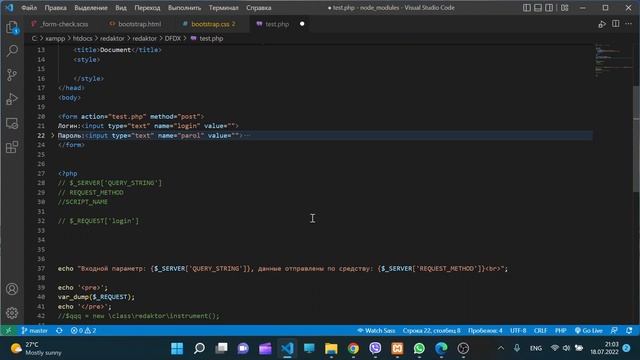This screenshot has width=640, height=360.
Task: Open Source Control view
Action: 12,75
